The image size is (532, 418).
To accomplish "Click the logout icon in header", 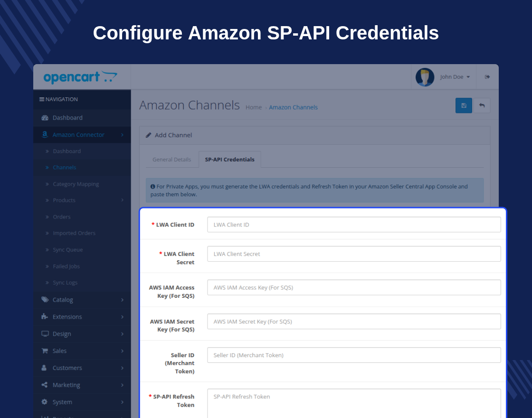I will pos(487,77).
